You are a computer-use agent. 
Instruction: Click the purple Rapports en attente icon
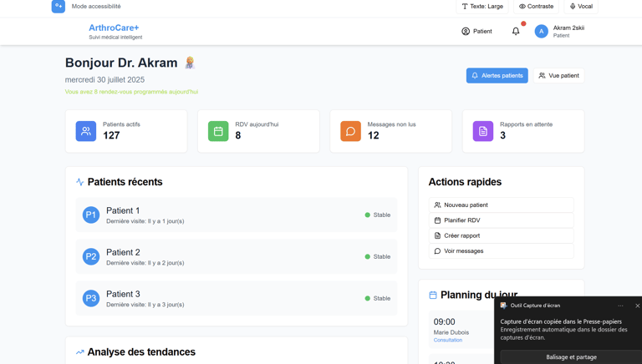pos(483,131)
